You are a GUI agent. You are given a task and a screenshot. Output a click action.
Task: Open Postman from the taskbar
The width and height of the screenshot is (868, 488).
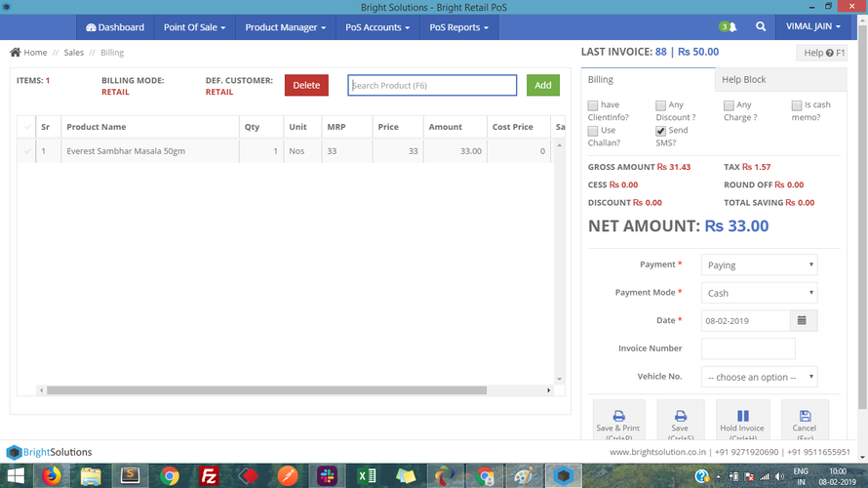coord(288,476)
